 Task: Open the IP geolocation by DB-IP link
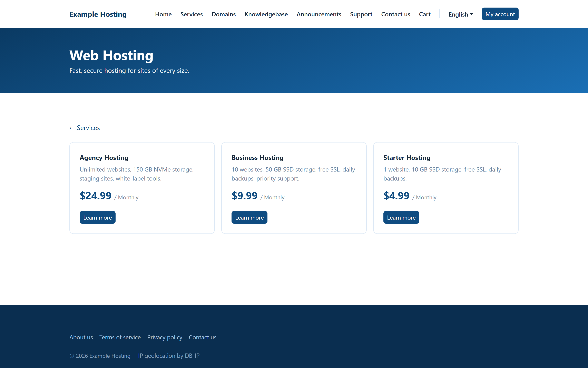169,356
